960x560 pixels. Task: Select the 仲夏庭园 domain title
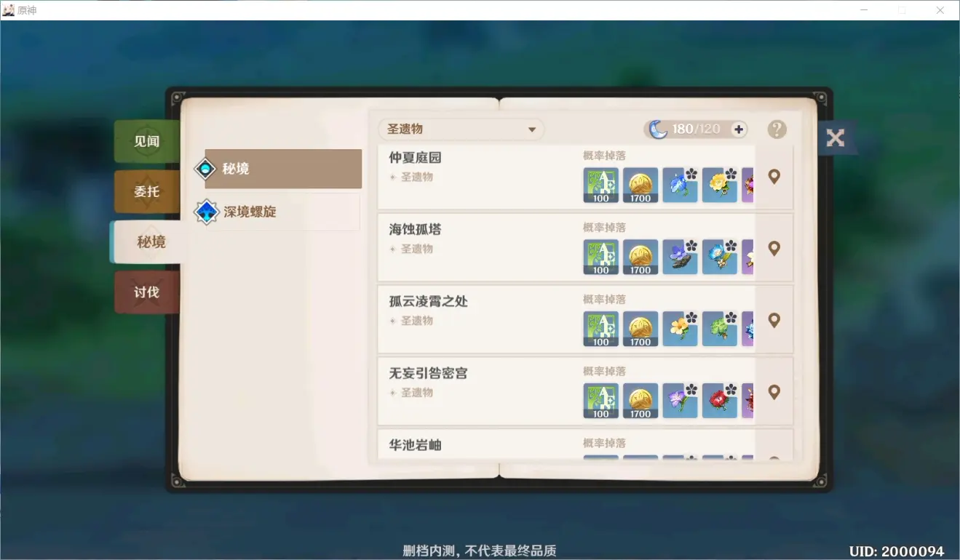416,158
